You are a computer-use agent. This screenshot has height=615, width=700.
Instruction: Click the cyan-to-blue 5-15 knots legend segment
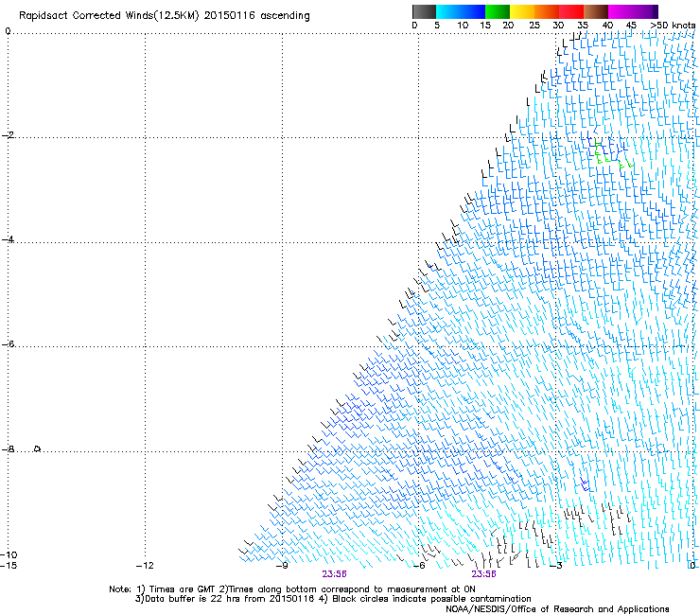point(461,11)
